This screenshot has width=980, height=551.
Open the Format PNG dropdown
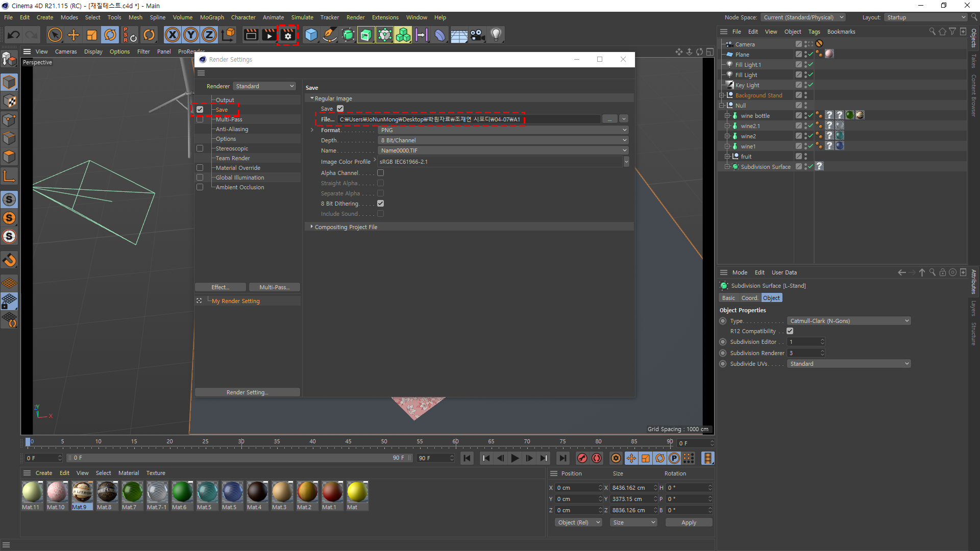click(503, 130)
